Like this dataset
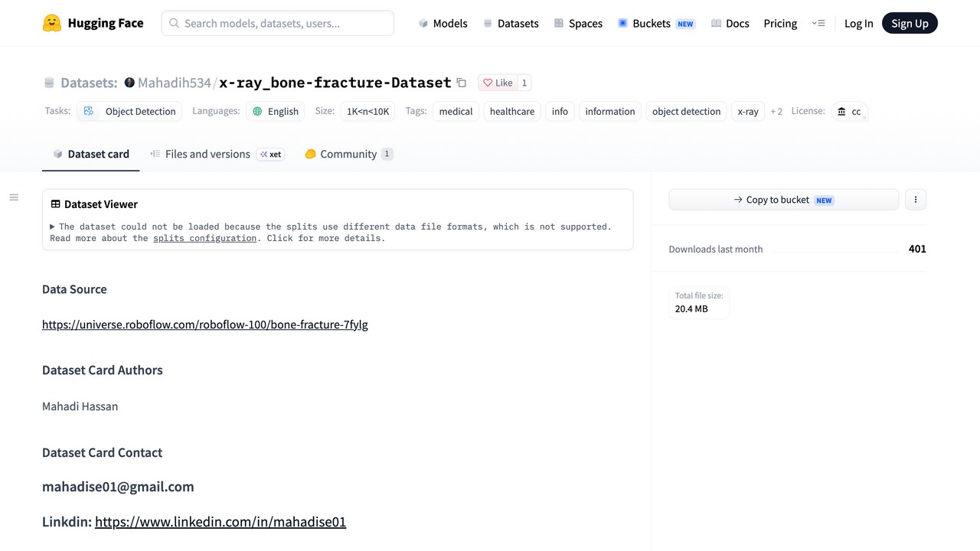Screen dimensions: 980x551 tap(498, 83)
